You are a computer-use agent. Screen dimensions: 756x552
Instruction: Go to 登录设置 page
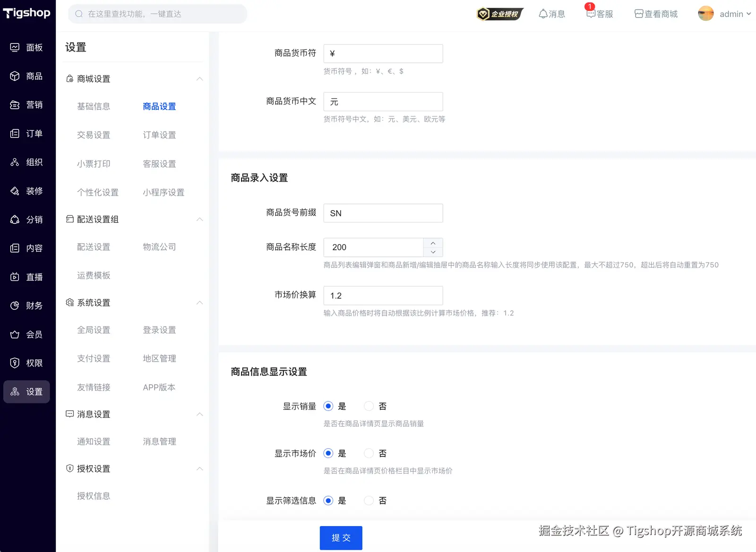click(159, 330)
